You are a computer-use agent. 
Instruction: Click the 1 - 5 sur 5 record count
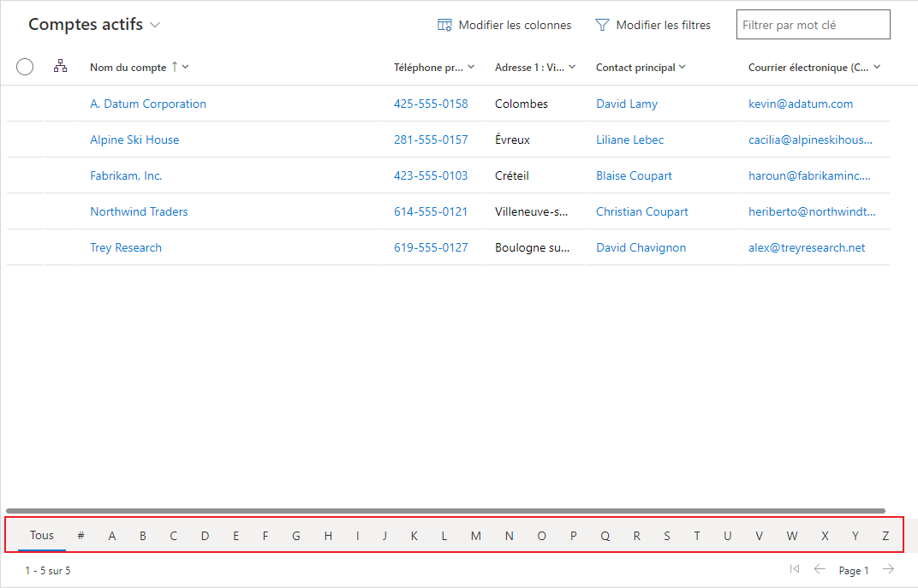pyautogui.click(x=48, y=570)
